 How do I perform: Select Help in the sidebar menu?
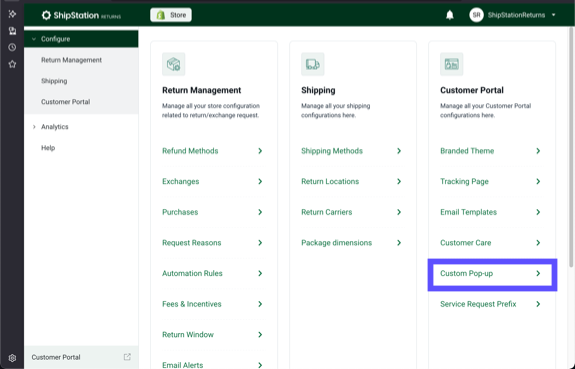point(48,148)
